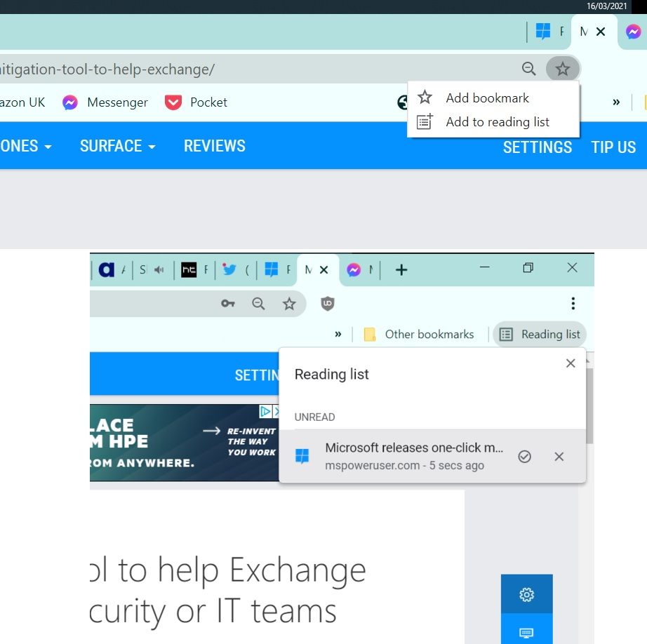Click the password key icon in address bar
The width and height of the screenshot is (647, 644).
tap(228, 304)
